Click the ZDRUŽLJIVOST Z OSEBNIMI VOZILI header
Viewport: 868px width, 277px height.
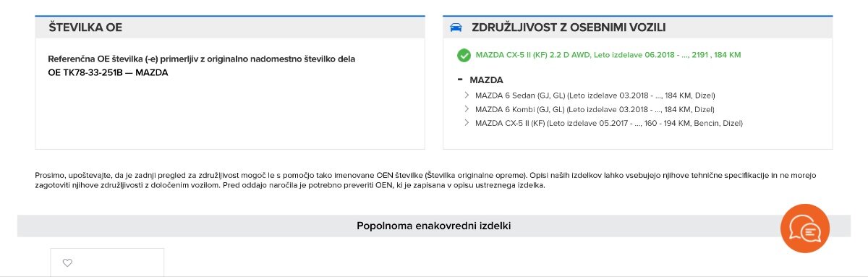[x=569, y=27]
